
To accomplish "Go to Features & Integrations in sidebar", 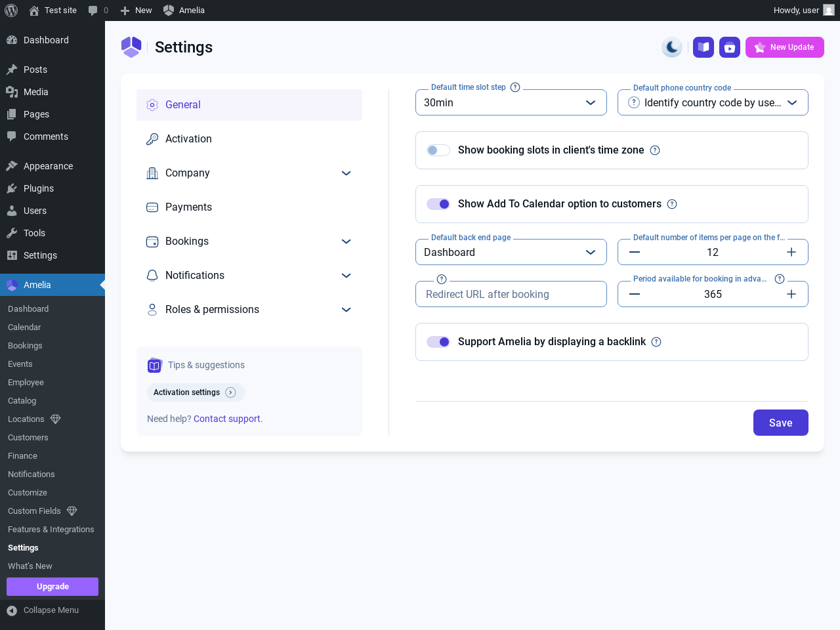I will [51, 530].
